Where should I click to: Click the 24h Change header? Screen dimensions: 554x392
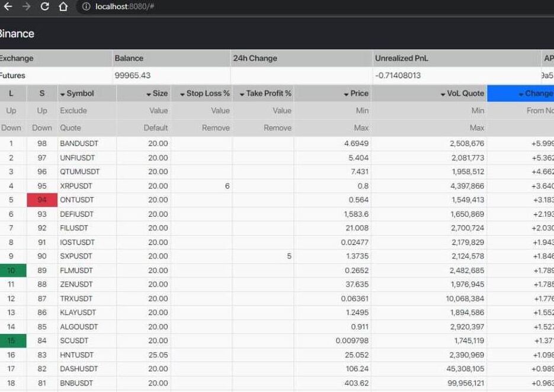pos(255,58)
